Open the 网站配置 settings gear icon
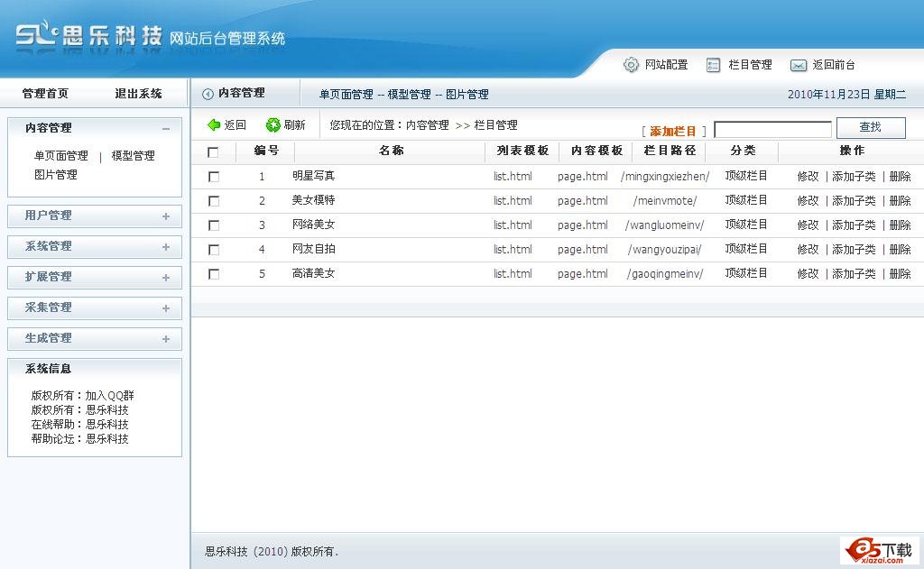The height and width of the screenshot is (569, 924). (632, 65)
